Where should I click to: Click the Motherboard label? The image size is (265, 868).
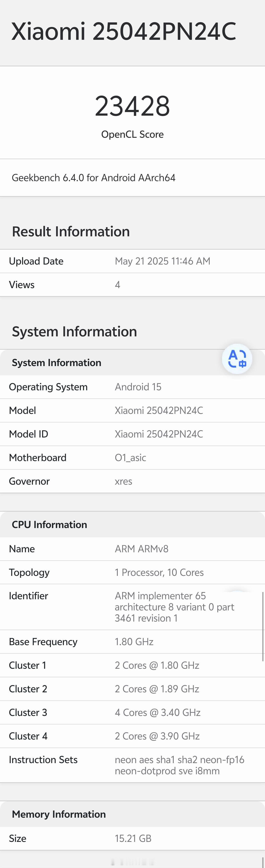click(x=38, y=457)
